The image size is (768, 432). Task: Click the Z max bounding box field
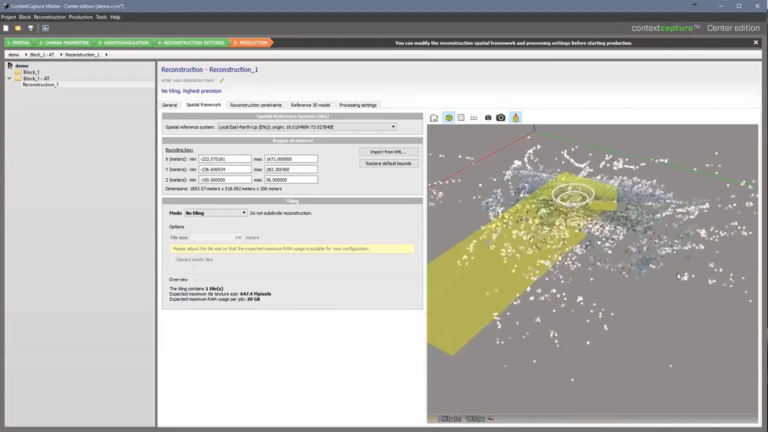291,180
